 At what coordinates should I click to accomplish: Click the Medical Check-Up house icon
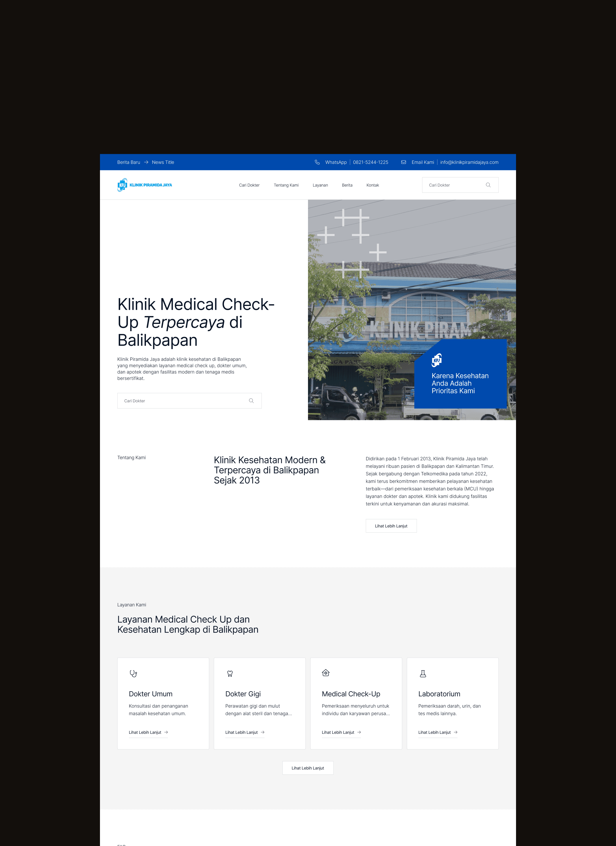(x=326, y=673)
